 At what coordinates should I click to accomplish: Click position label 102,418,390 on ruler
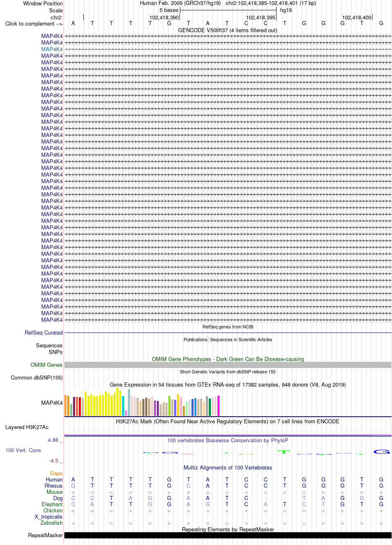164,18
